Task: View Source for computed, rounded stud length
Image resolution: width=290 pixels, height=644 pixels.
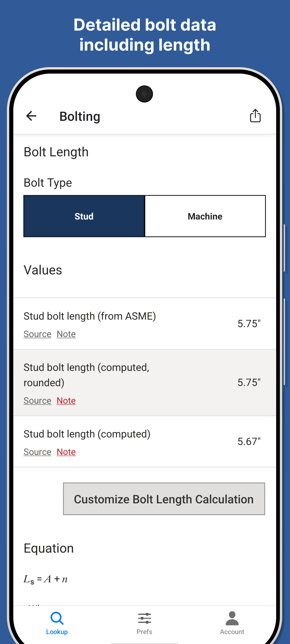Action: tap(37, 400)
